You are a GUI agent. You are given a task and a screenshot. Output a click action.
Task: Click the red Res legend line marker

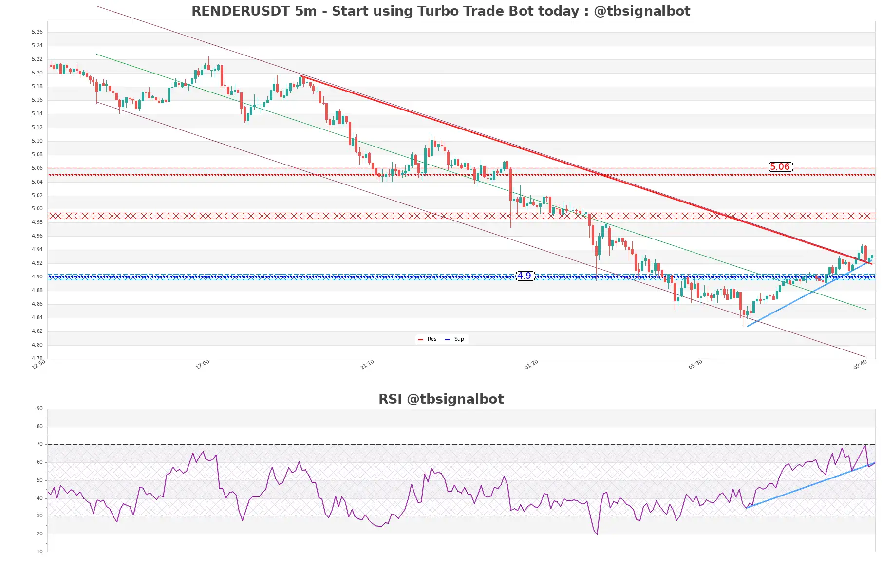coord(420,339)
